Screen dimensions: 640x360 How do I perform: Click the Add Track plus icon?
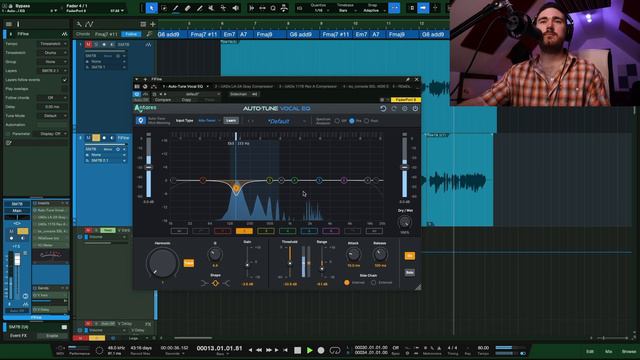153,24
